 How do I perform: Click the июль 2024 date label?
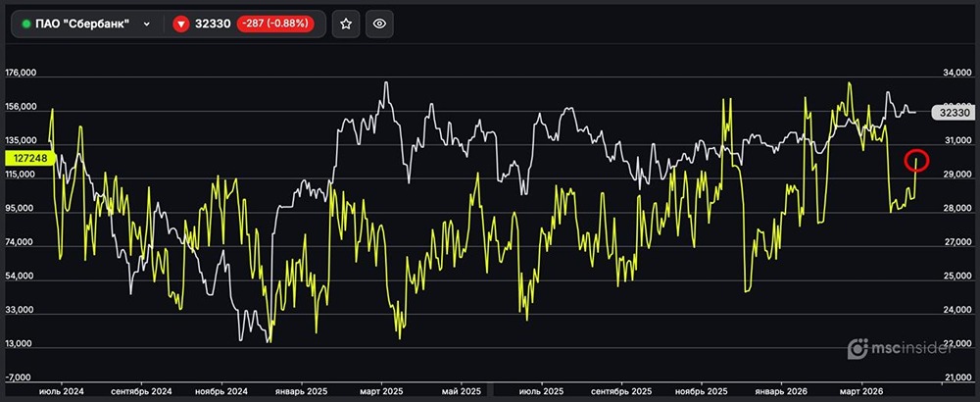[x=63, y=391]
